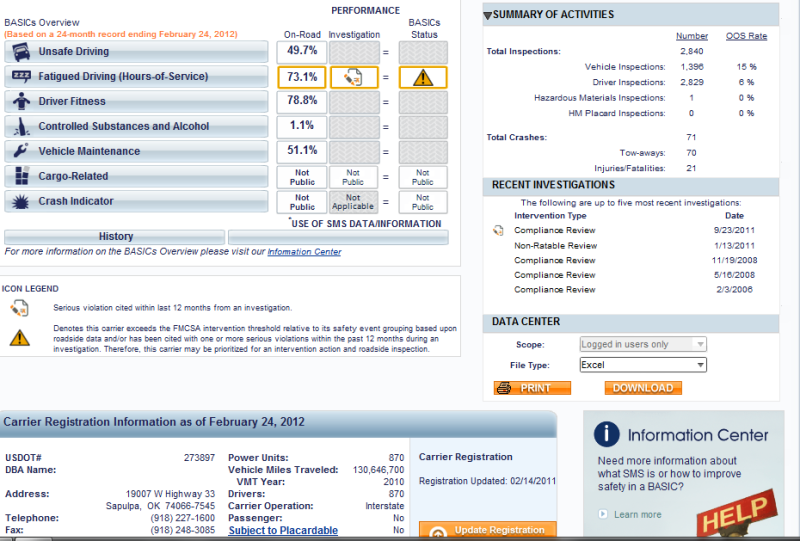This screenshot has width=800, height=541.
Task: Click the Cargo-Related boxes icon
Action: (x=21, y=176)
